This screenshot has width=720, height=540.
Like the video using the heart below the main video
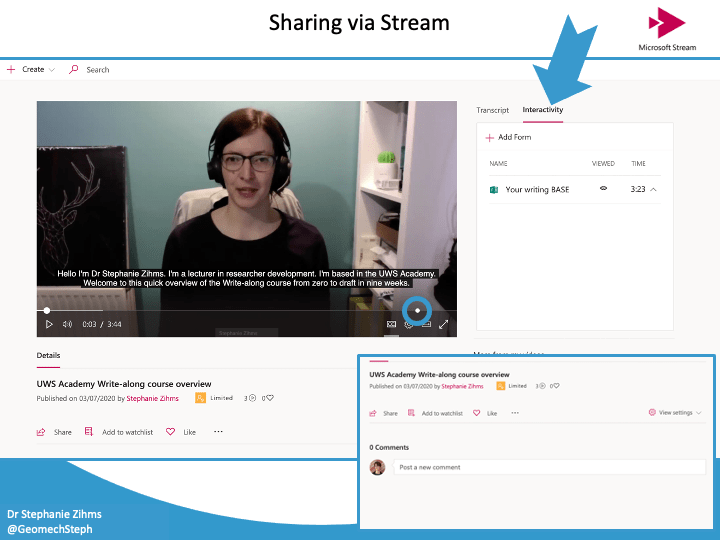tap(170, 432)
